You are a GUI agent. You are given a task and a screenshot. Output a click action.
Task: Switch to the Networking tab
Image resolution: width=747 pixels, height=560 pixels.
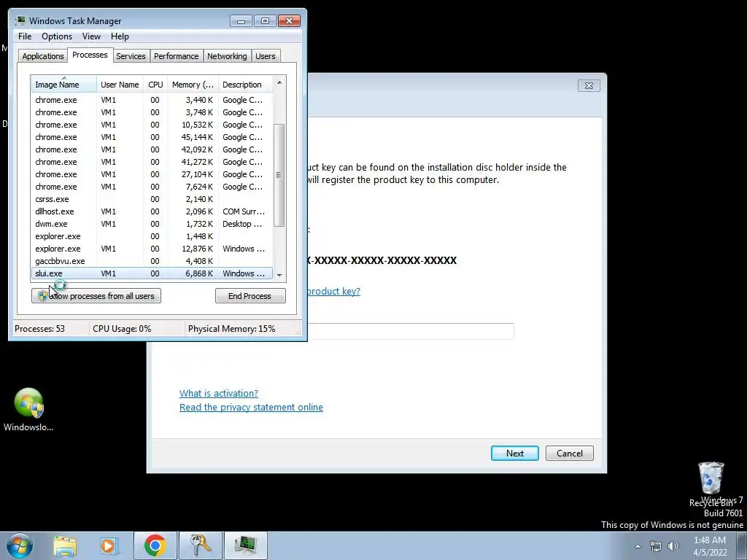tap(227, 56)
